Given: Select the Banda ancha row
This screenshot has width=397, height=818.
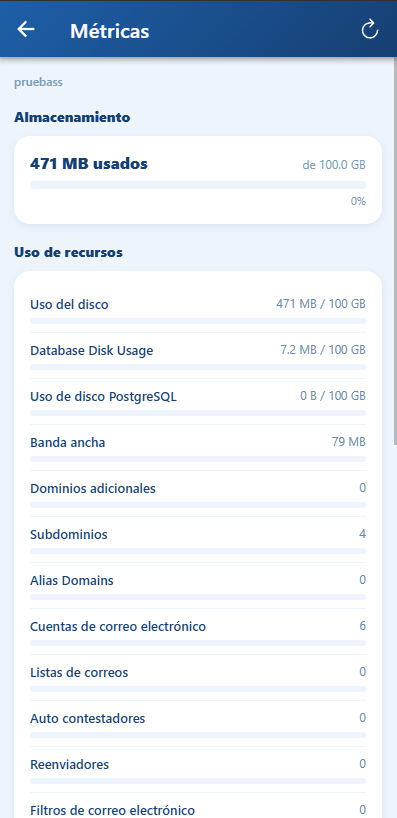Looking at the screenshot, I should click(x=198, y=448).
